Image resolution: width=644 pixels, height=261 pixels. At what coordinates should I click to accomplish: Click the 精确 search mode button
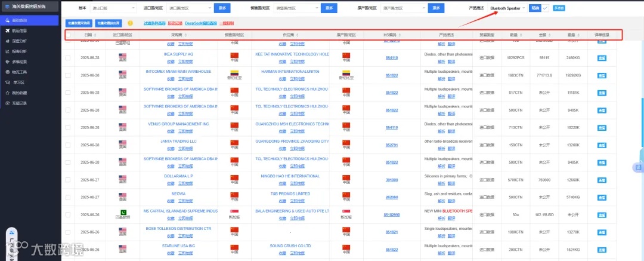[535, 8]
